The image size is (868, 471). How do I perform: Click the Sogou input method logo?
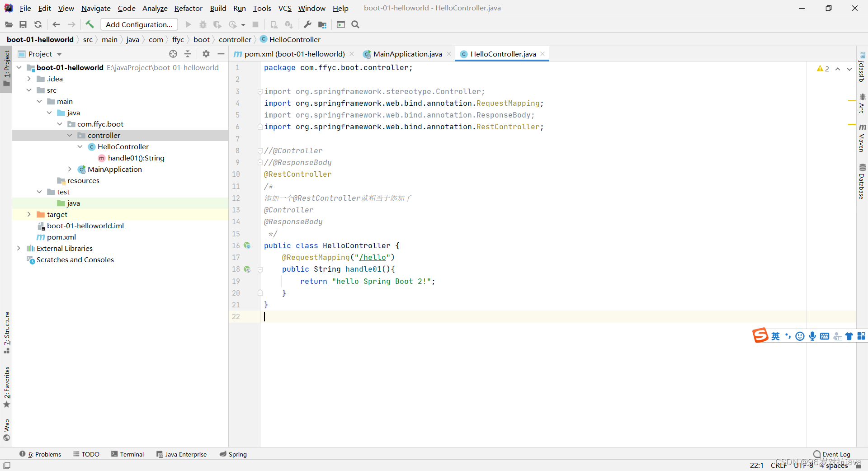[760, 335]
